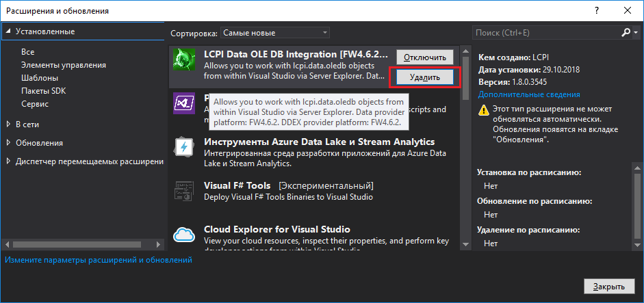
Task: Expand the Обновления node
Action: [9, 142]
